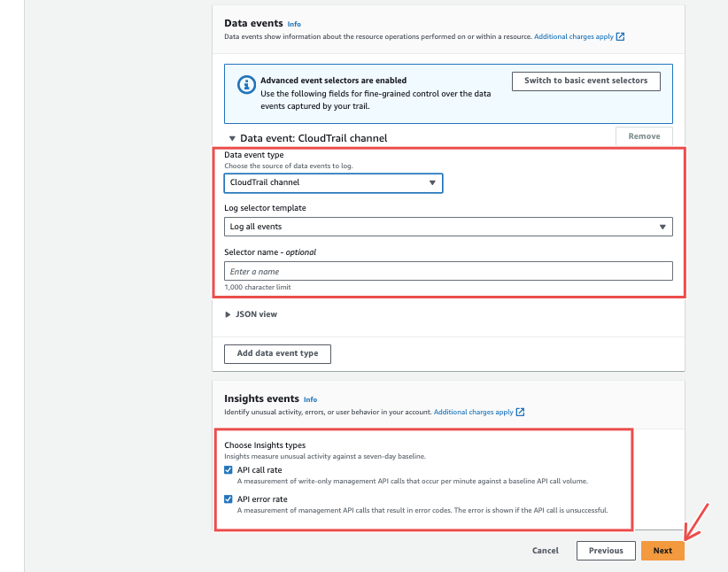Open the Data event type dropdown

tap(333, 182)
